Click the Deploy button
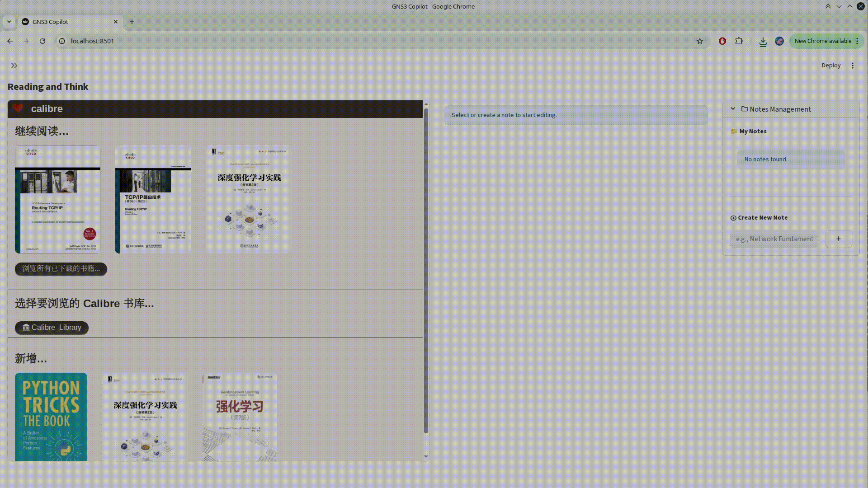The width and height of the screenshot is (868, 488). [830, 65]
